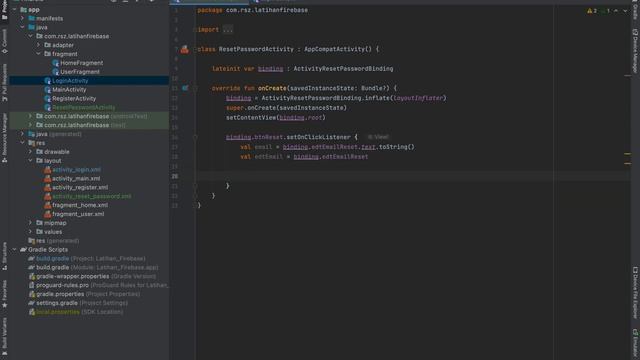Viewport: 640px width, 360px height.
Task: Go to previous highlighted error arrow
Action: (616, 11)
